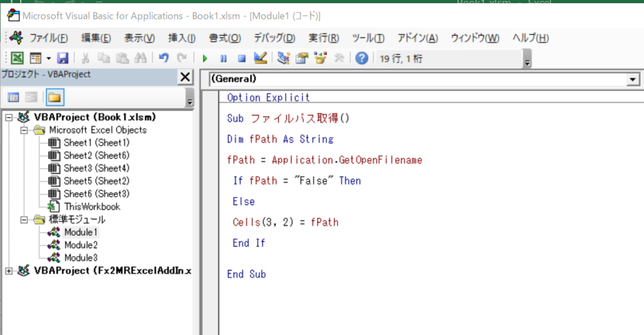The image size is (644, 335).
Task: Open the デバッグ(D) menu
Action: pos(274,38)
